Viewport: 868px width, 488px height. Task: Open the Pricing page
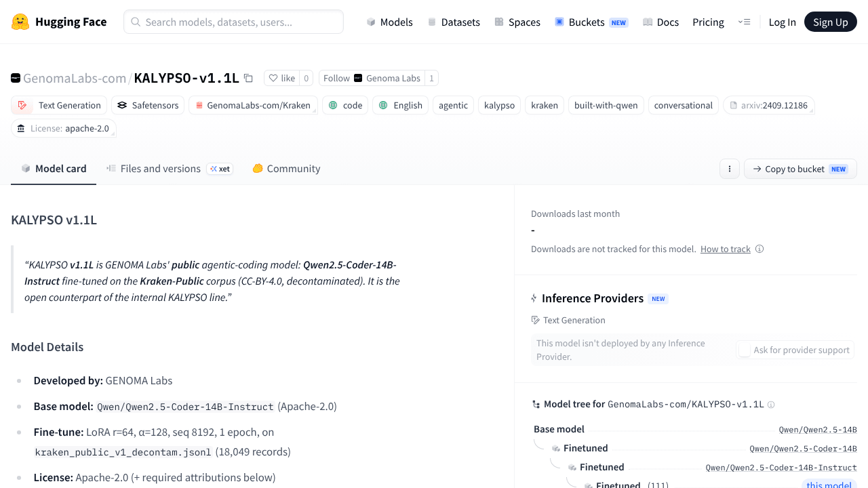click(708, 22)
